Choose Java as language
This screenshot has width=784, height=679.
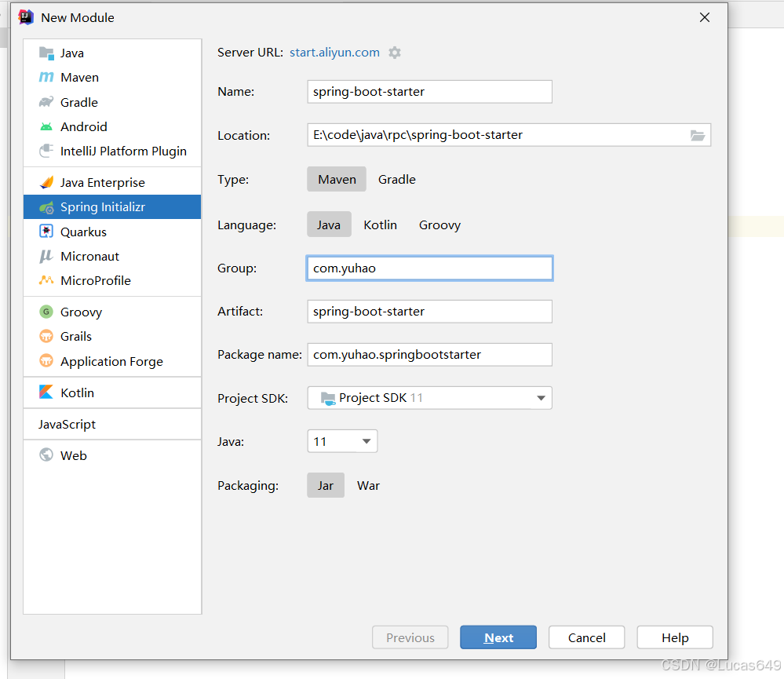pos(329,225)
